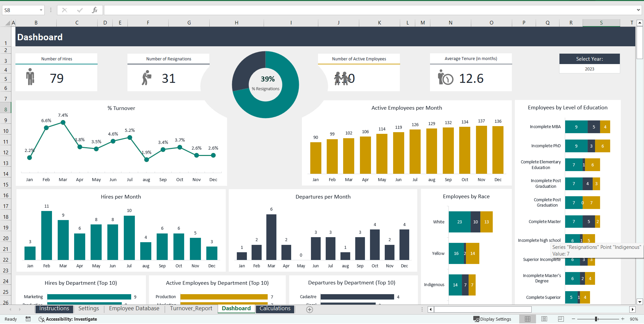Select column header S
The height and width of the screenshot is (324, 644).
click(601, 23)
